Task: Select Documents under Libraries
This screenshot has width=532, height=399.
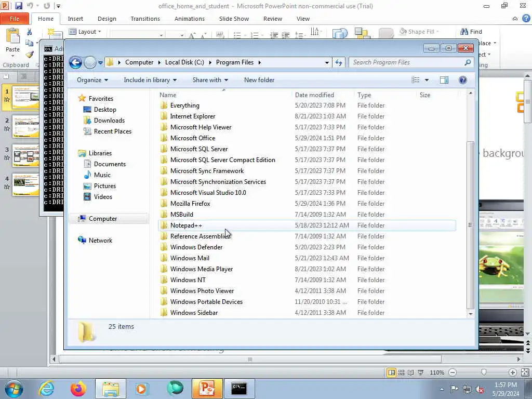Action: (x=105, y=164)
